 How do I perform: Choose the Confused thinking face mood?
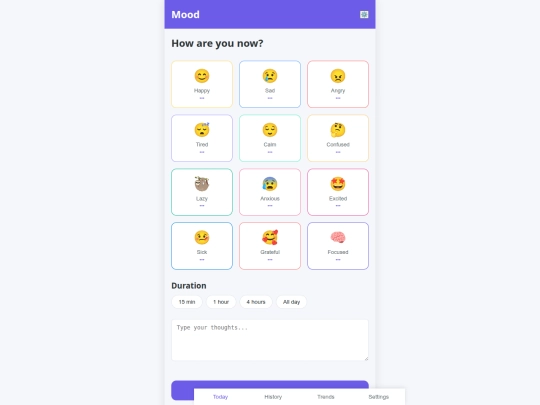[338, 138]
